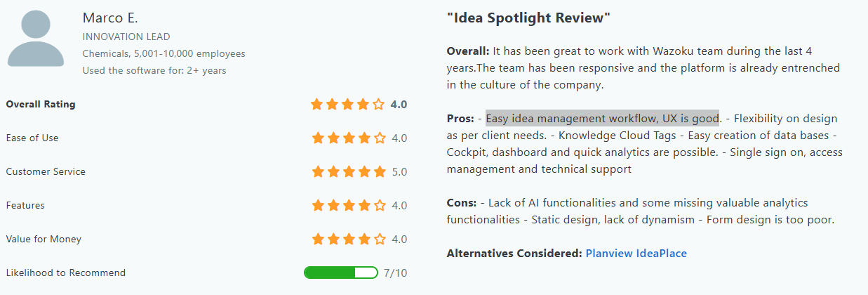This screenshot has height=295, width=868.
Task: Click the first star in Ease of Use
Action: [319, 138]
